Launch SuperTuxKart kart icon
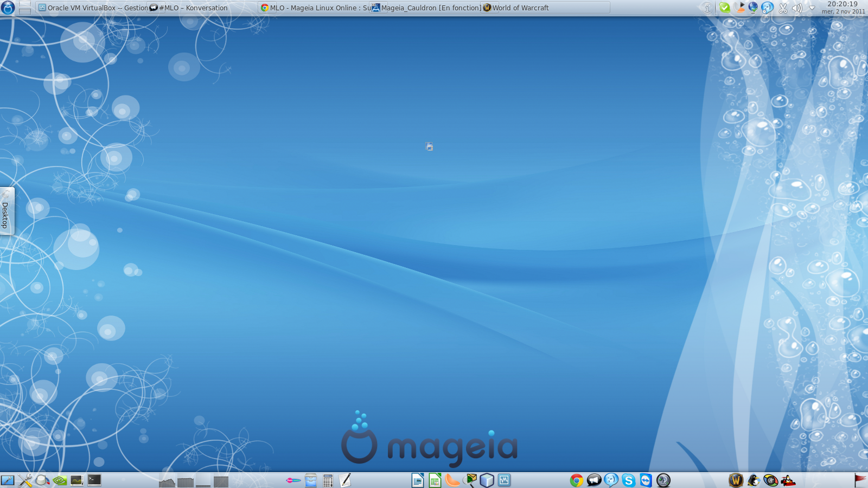The image size is (868, 488). [788, 480]
